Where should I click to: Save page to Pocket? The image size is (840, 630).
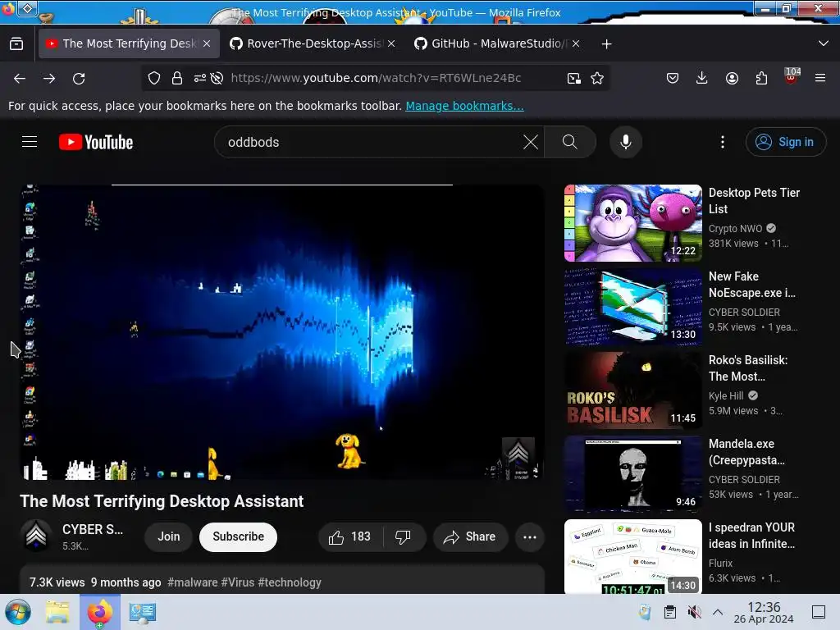(673, 78)
